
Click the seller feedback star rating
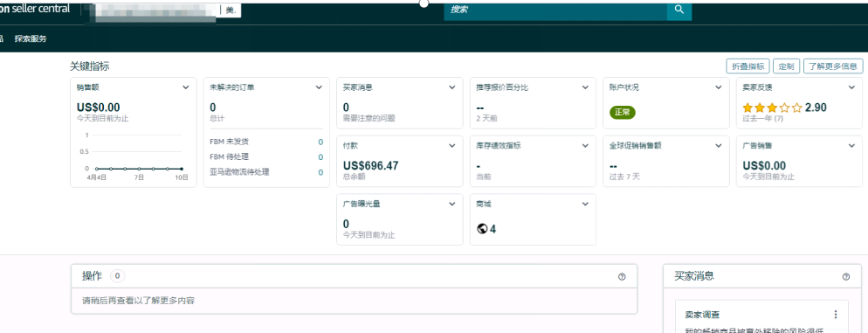click(772, 108)
